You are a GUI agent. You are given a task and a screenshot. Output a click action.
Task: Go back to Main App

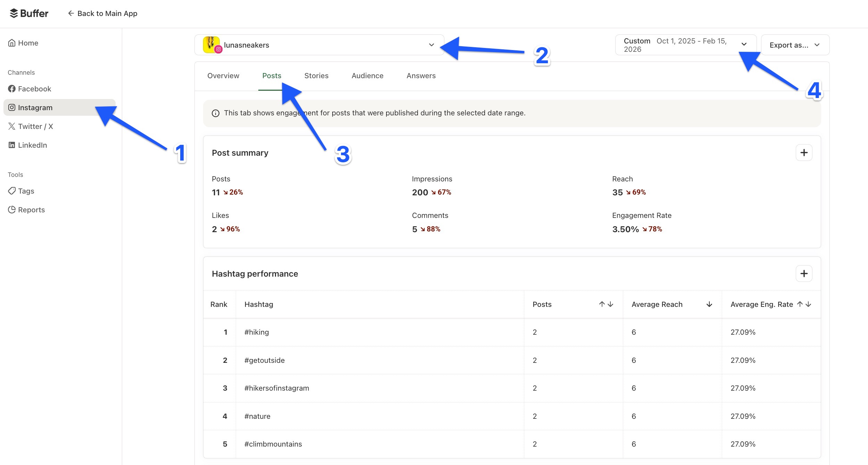[x=102, y=13]
